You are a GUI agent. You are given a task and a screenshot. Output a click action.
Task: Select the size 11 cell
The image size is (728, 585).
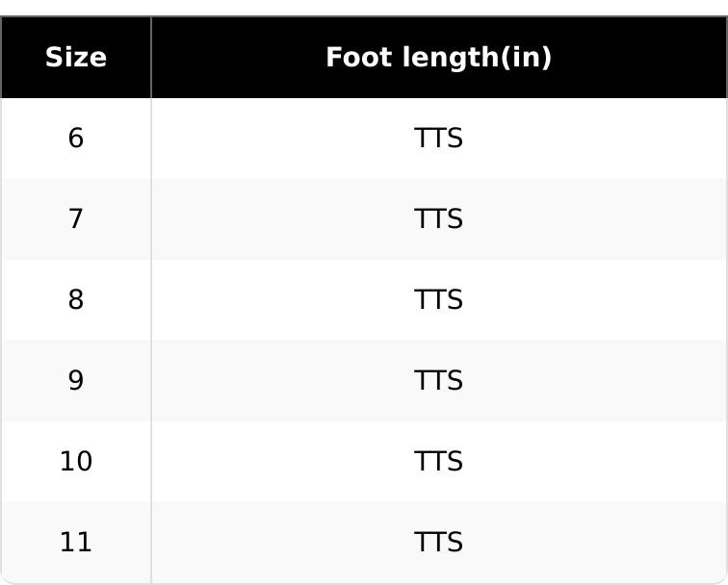click(76, 543)
